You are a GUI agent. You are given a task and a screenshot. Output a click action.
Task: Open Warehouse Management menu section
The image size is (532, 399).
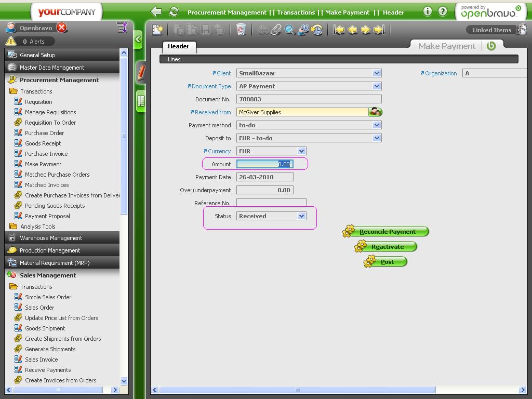[x=51, y=238]
